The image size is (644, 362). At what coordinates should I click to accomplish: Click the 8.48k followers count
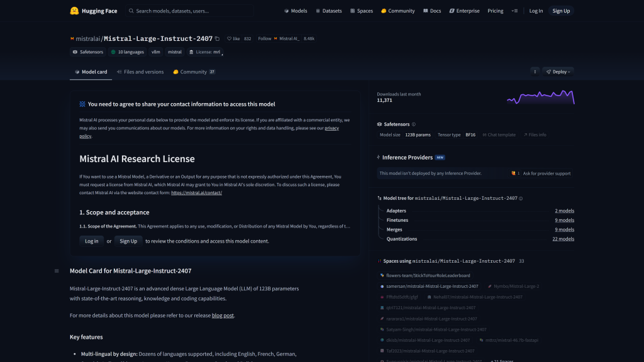coord(309,38)
